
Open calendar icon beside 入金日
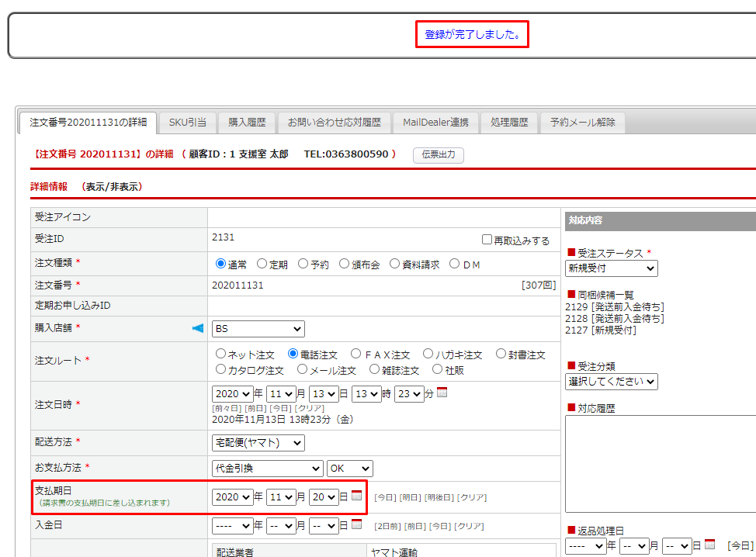[357, 524]
